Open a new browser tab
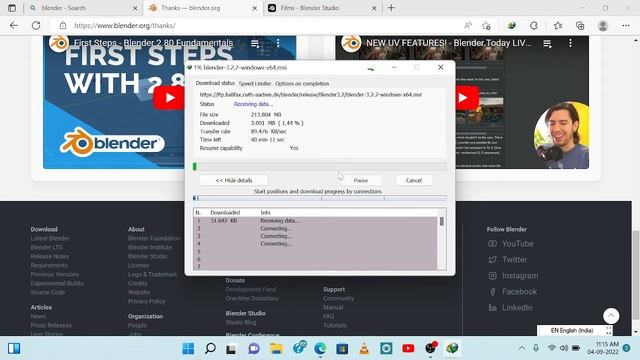The width and height of the screenshot is (640, 360). (391, 8)
